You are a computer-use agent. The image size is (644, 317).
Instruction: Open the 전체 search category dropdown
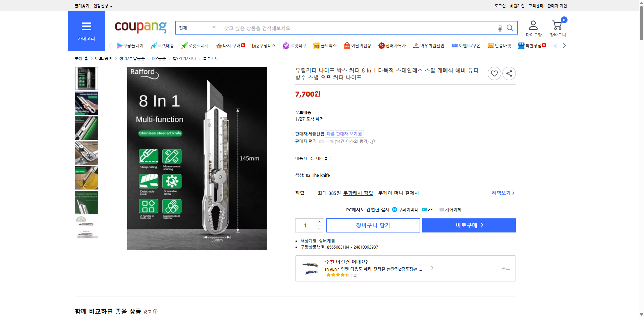[x=197, y=28]
